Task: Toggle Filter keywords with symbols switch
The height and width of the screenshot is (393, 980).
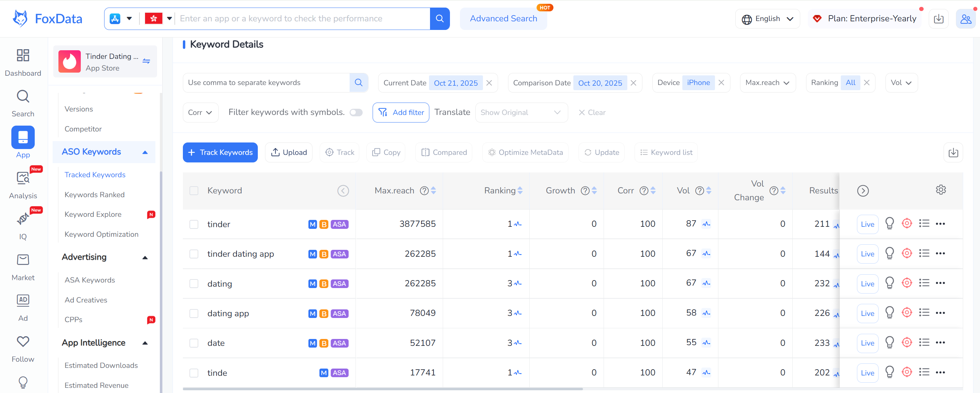Action: [x=356, y=112]
